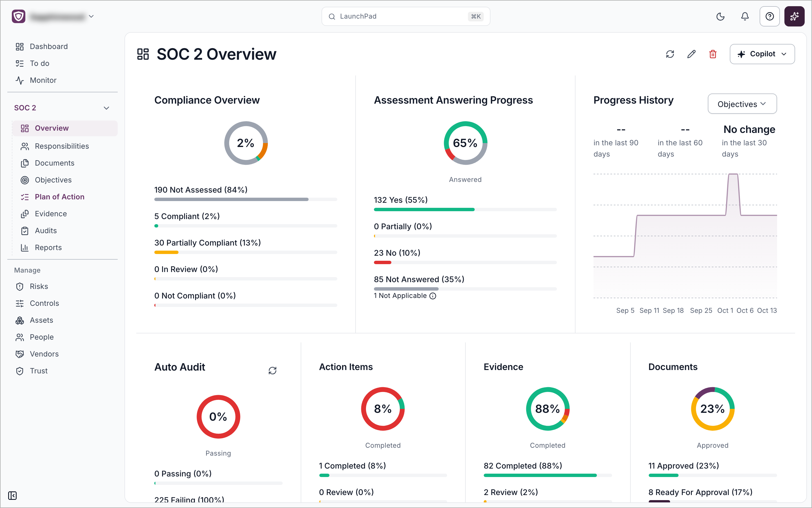Show Not Applicable info icon tooltip

(x=433, y=296)
